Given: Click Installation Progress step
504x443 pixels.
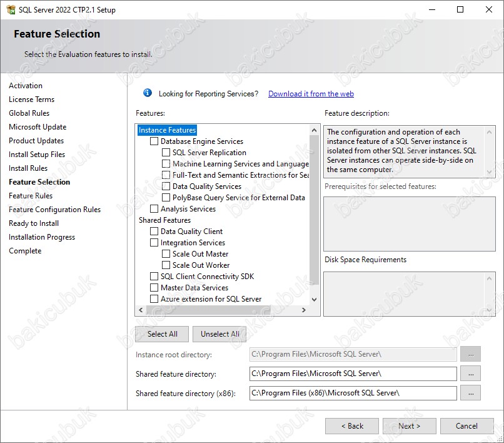Looking at the screenshot, I should (x=42, y=237).
